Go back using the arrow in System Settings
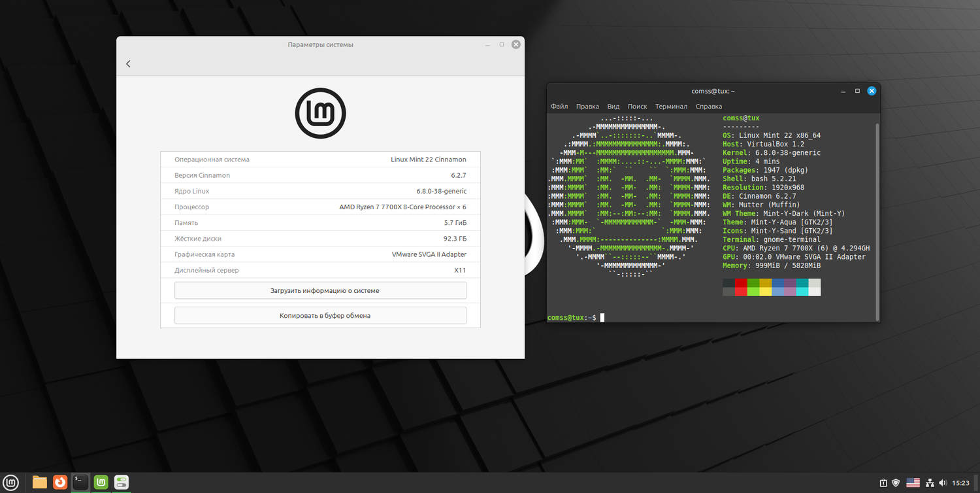The width and height of the screenshot is (980, 493). tap(128, 63)
